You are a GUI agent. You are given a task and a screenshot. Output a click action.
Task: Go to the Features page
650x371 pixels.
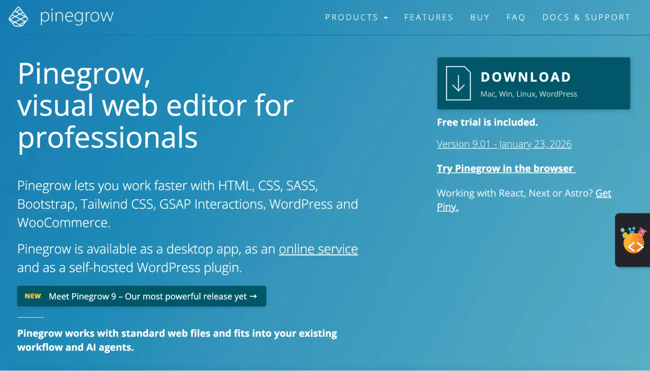point(428,17)
